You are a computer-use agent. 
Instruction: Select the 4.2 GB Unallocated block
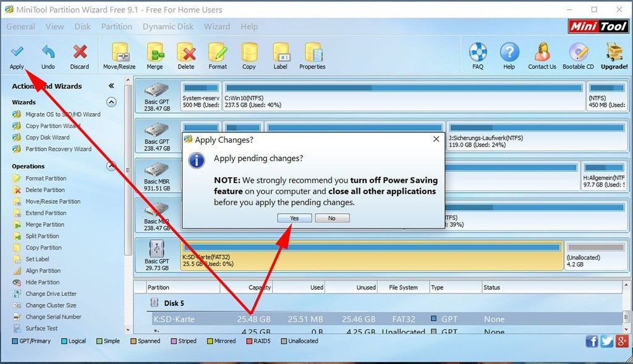pos(595,255)
